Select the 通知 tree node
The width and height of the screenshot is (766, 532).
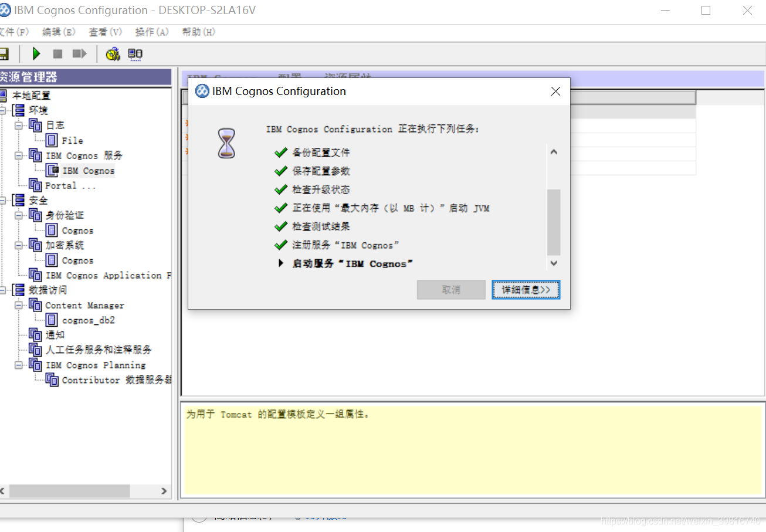click(55, 335)
